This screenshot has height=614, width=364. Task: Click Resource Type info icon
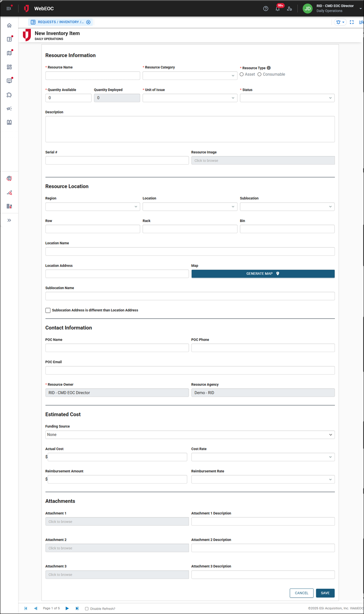click(x=269, y=68)
